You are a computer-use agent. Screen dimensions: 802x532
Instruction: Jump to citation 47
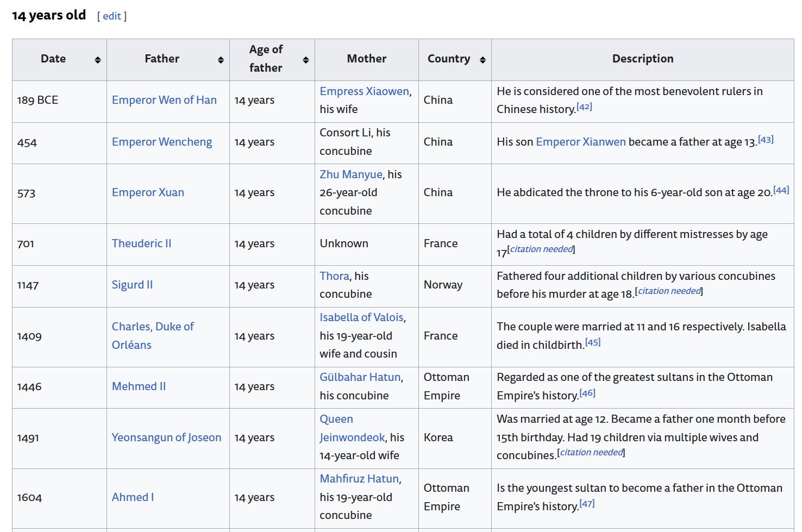[x=587, y=503]
